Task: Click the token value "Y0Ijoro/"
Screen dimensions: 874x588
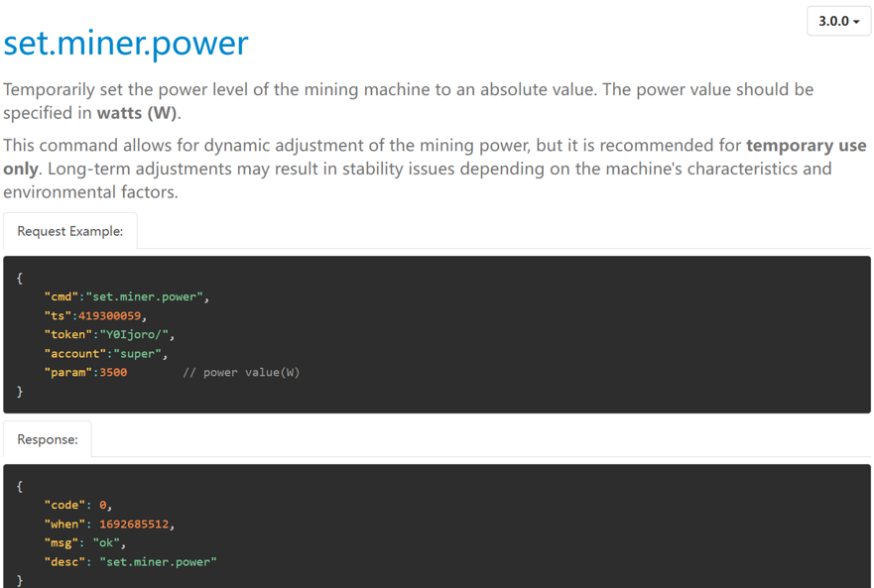Action: click(x=134, y=334)
